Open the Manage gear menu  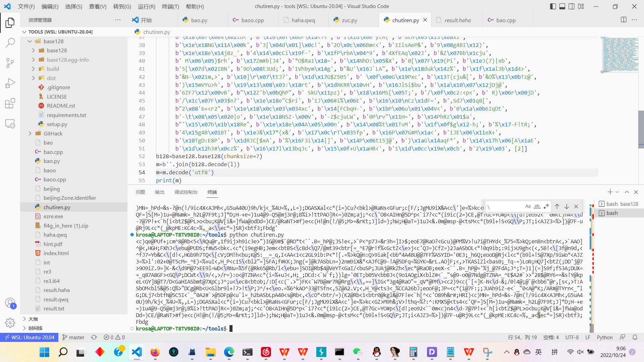tap(10, 322)
